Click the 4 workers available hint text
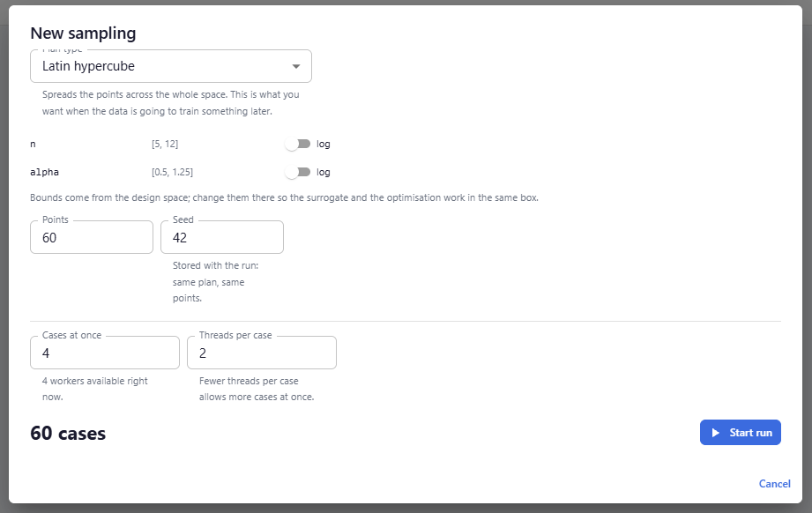The width and height of the screenshot is (812, 513). tap(94, 389)
